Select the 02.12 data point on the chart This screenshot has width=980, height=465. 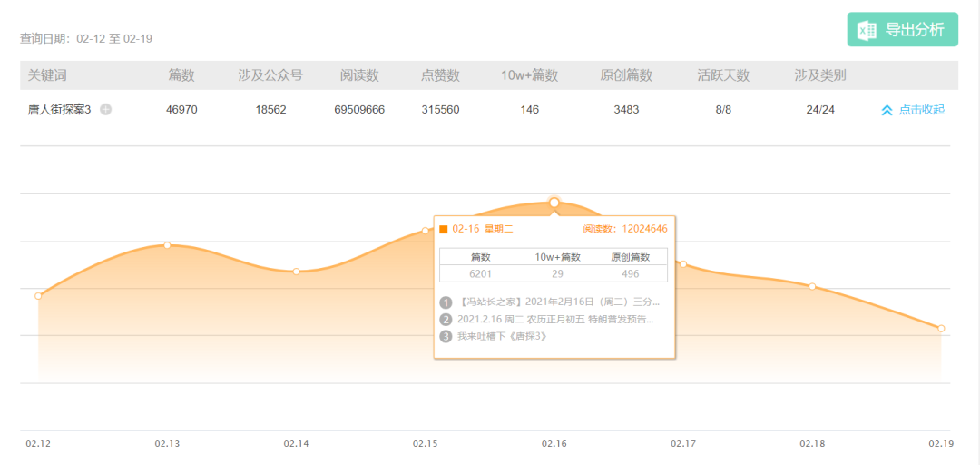(38, 295)
